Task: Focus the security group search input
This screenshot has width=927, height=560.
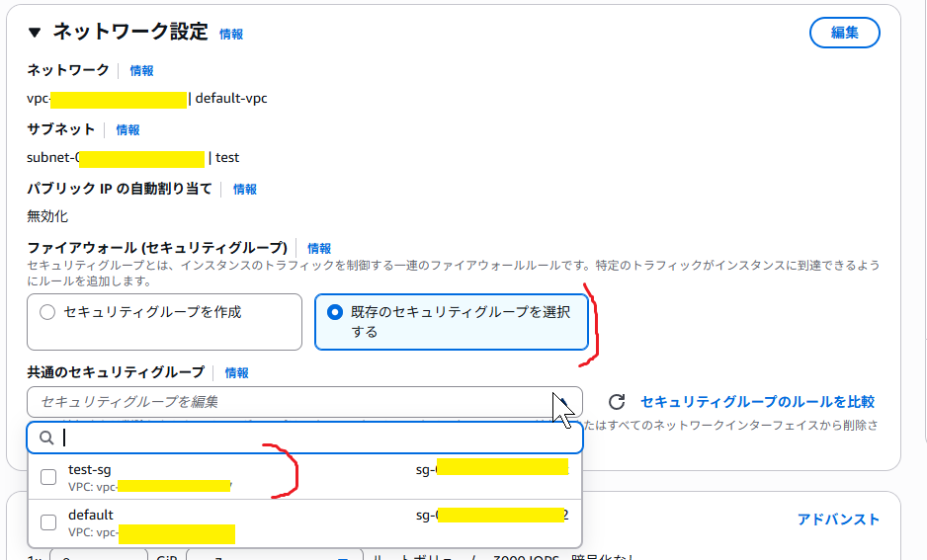Action: click(316, 438)
